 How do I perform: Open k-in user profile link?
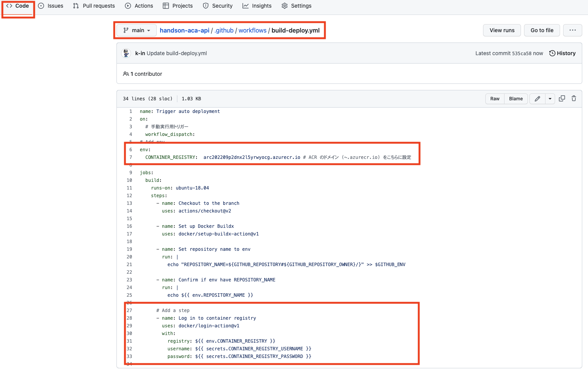point(140,53)
